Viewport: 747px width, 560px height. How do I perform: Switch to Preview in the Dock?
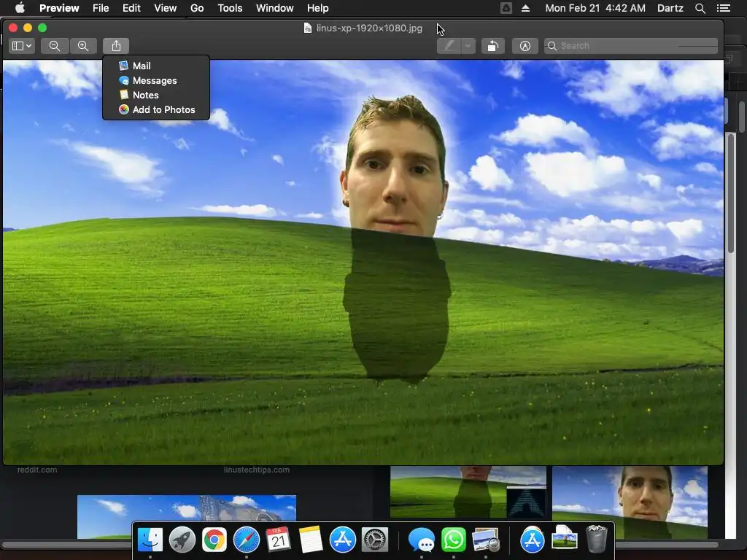point(485,540)
